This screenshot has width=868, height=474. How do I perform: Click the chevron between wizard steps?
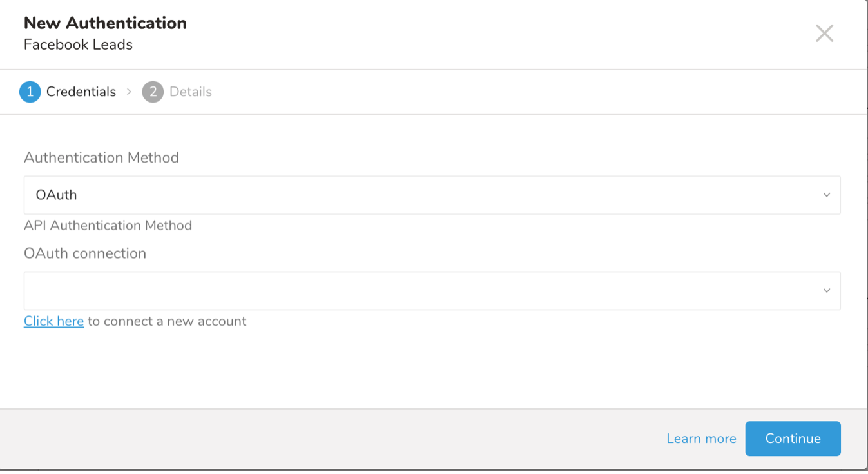tap(129, 92)
